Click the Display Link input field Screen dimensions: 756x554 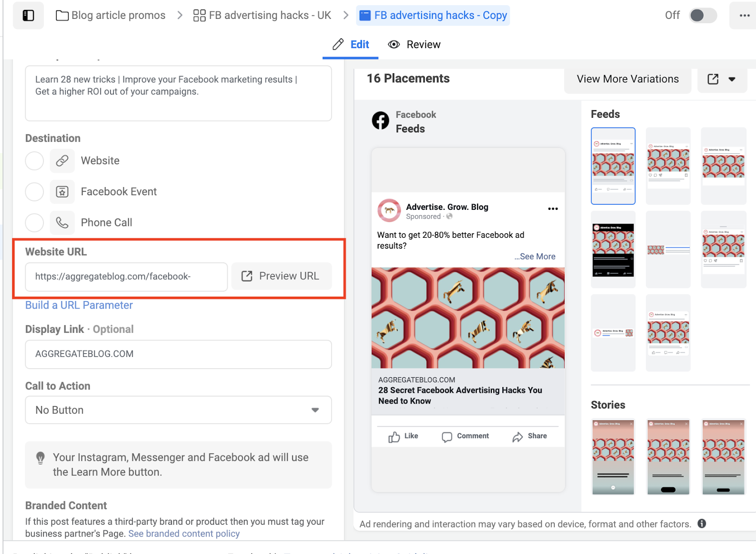click(x=178, y=354)
